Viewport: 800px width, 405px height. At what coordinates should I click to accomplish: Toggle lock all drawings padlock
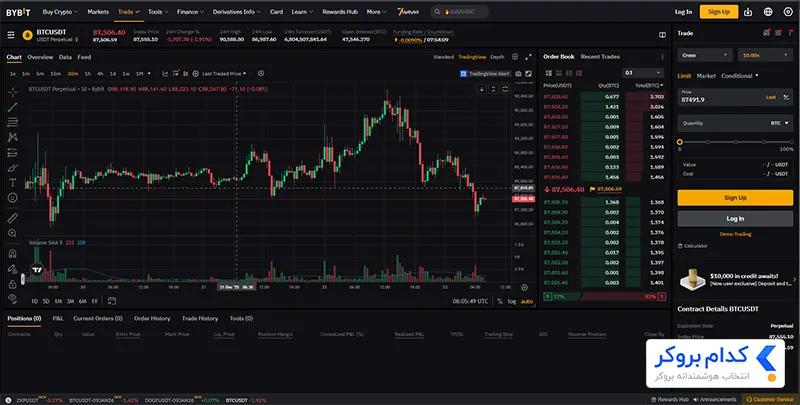click(x=13, y=284)
